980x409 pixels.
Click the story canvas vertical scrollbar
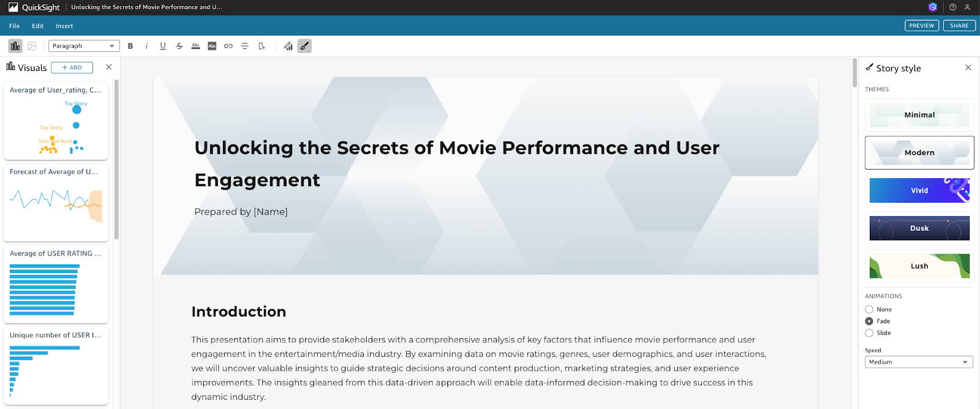pos(855,73)
